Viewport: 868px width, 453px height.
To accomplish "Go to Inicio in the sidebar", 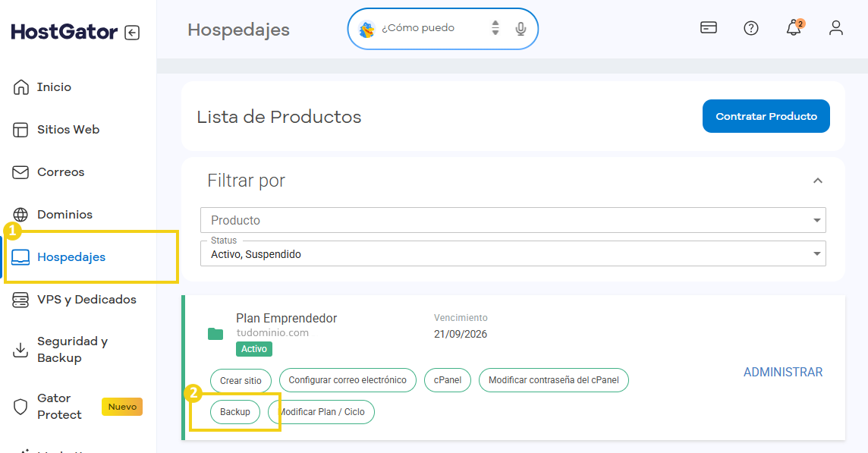I will point(54,87).
